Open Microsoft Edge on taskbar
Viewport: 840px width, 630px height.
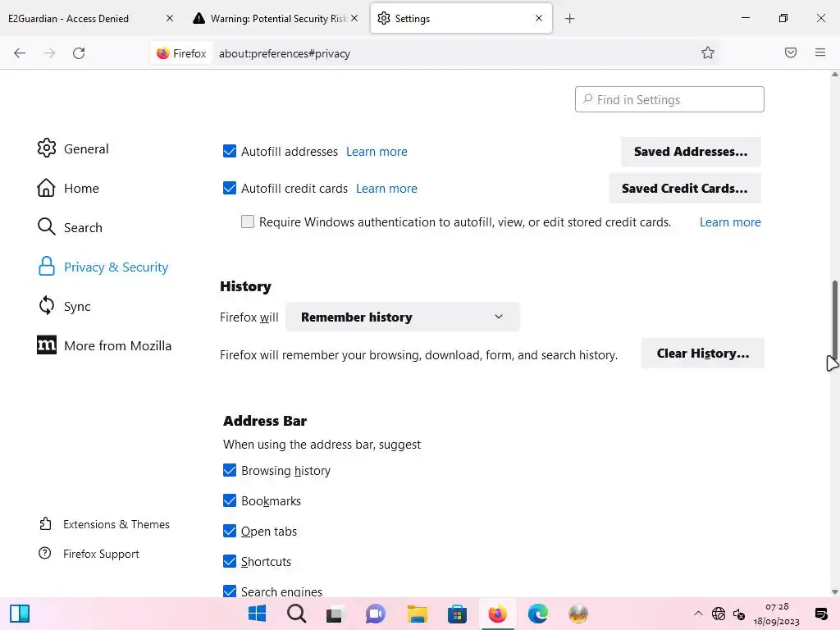click(538, 614)
